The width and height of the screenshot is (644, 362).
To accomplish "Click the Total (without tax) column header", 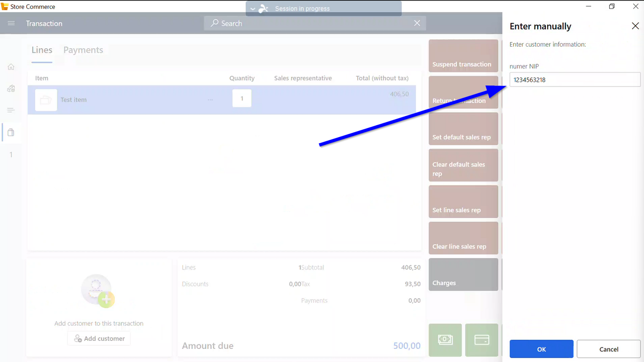I will [382, 78].
